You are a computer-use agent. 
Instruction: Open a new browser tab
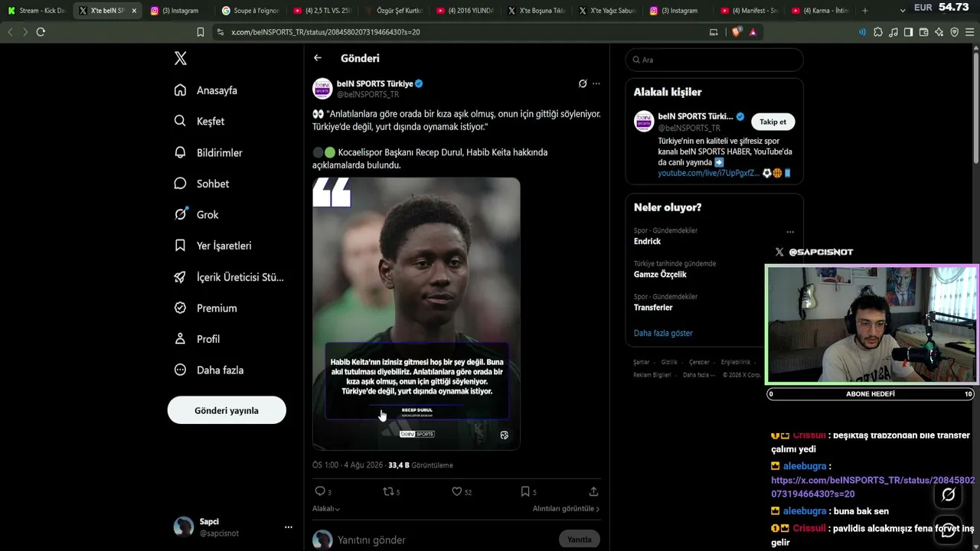coord(865,11)
